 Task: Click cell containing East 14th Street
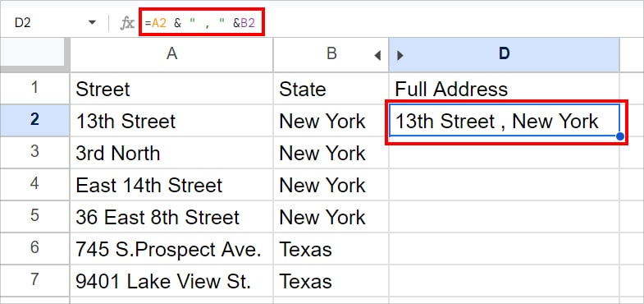pyautogui.click(x=171, y=185)
